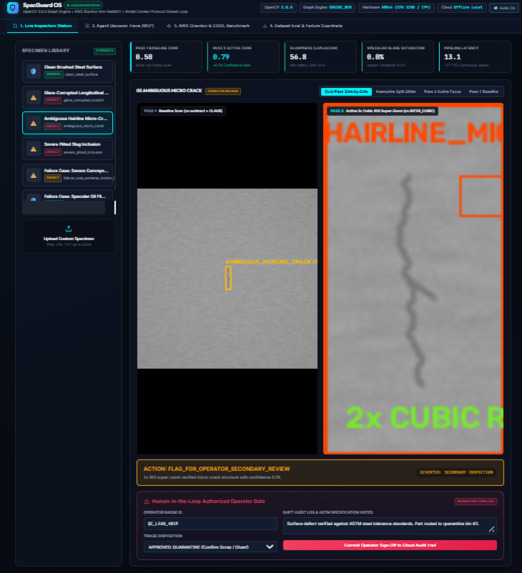522x573 pixels.
Task: Select Clean Brushed Steel Surface specimen
Action: [x=68, y=71]
